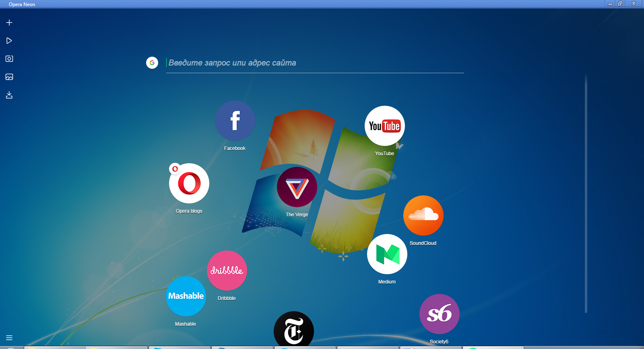The height and width of the screenshot is (349, 644).
Task: Click the SoundCloud label text
Action: [423, 243]
